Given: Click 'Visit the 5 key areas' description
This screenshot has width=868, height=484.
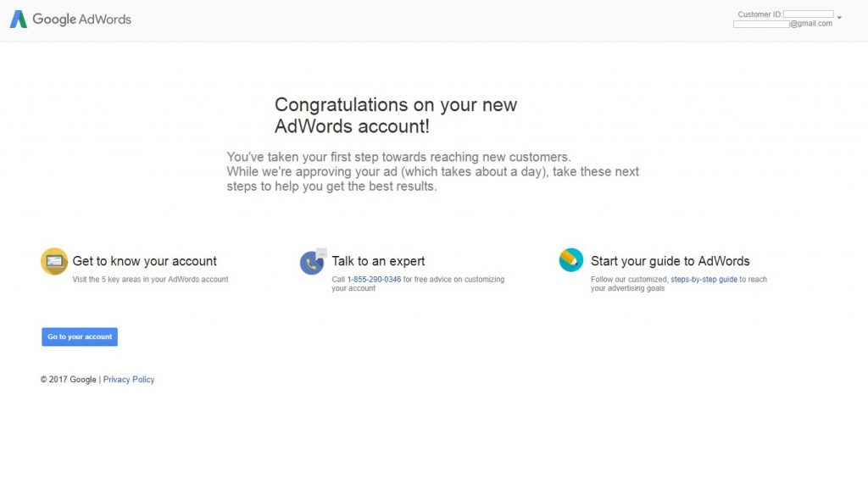Looking at the screenshot, I should tap(150, 280).
